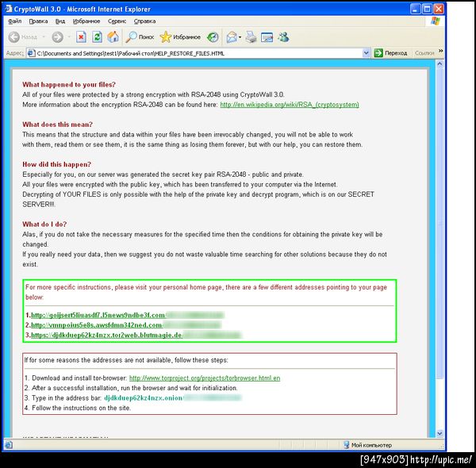Click the vertical scrollbar up arrow
This screenshot has width=476, height=468.
(440, 64)
